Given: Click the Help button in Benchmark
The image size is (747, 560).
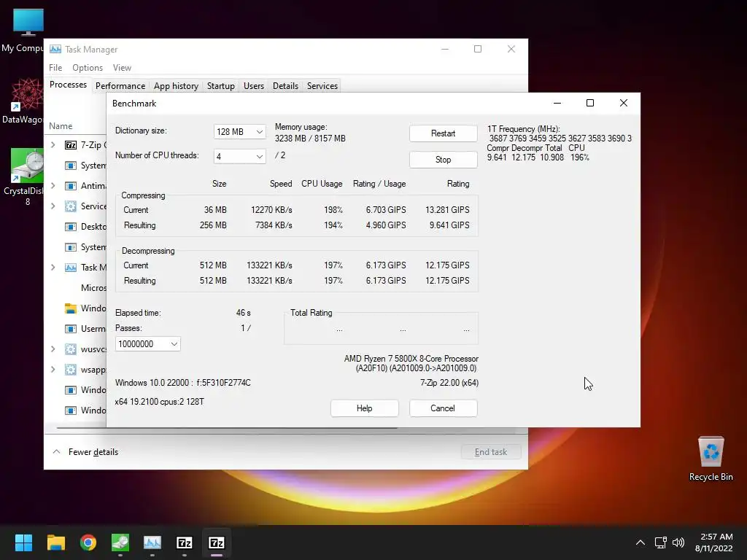Looking at the screenshot, I should click(x=365, y=408).
